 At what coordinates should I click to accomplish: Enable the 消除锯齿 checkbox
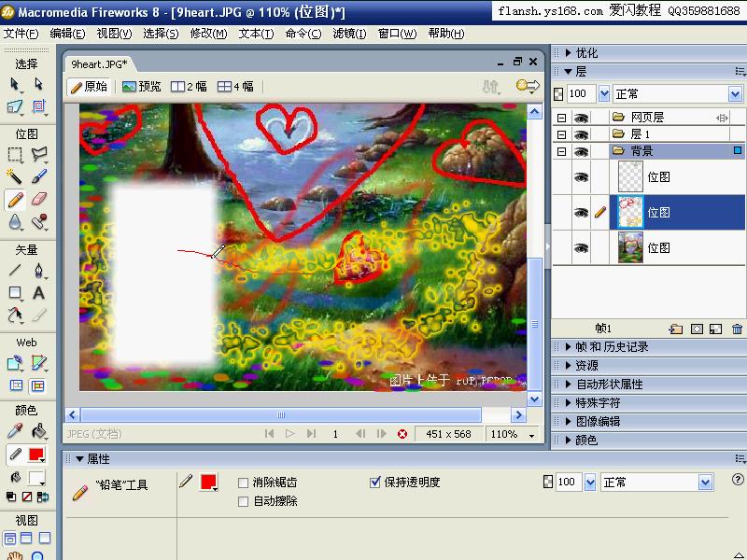tap(243, 483)
